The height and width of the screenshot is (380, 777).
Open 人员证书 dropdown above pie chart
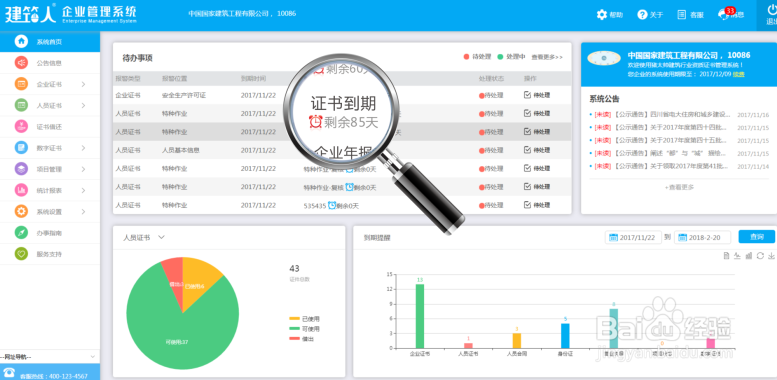click(144, 237)
